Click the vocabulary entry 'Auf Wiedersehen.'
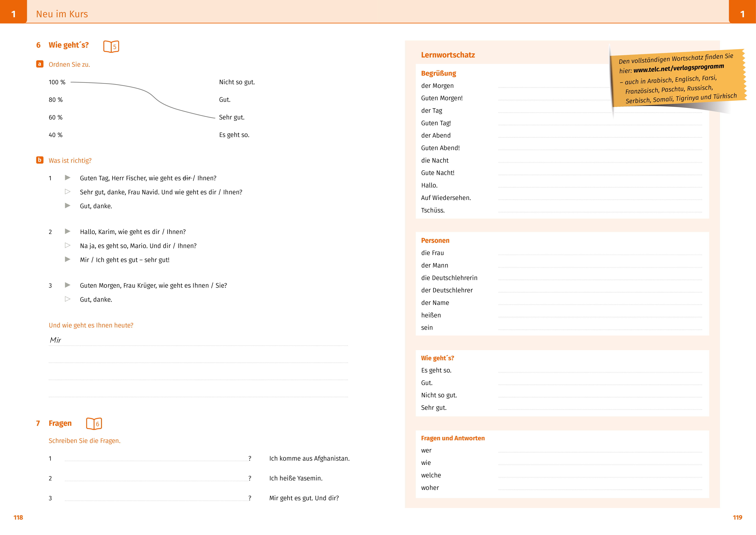Image resolution: width=756 pixels, height=535 pixels. click(446, 198)
